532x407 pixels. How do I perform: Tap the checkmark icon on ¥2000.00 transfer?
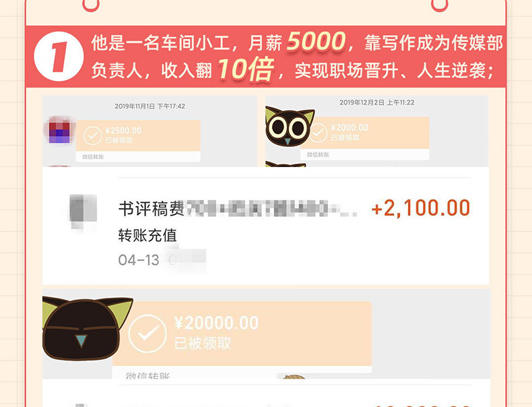pos(318,133)
